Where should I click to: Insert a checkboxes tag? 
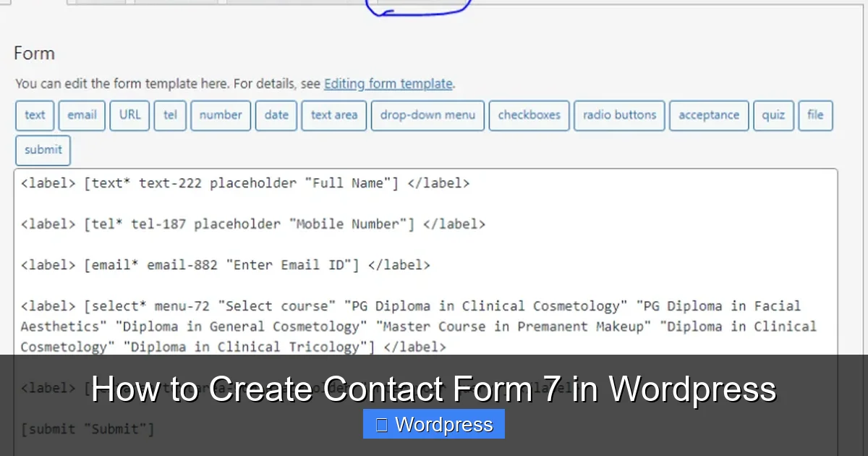pos(529,115)
